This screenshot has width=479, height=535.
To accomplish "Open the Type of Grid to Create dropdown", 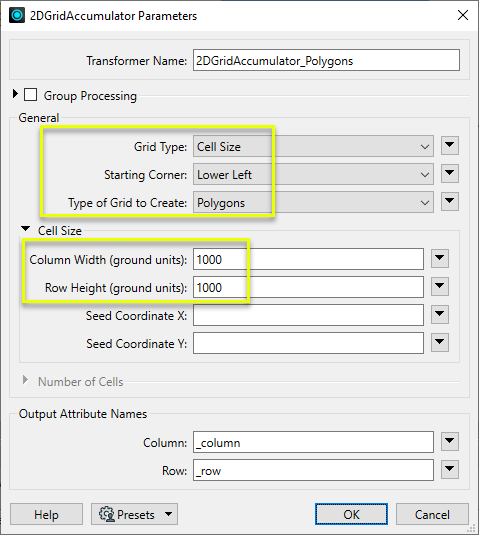I will (x=313, y=202).
